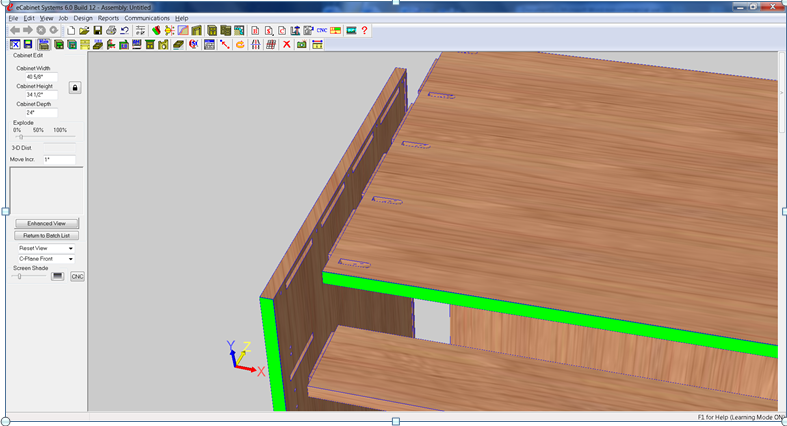Open a file with the folder icon
The image size is (787, 426).
[84, 31]
